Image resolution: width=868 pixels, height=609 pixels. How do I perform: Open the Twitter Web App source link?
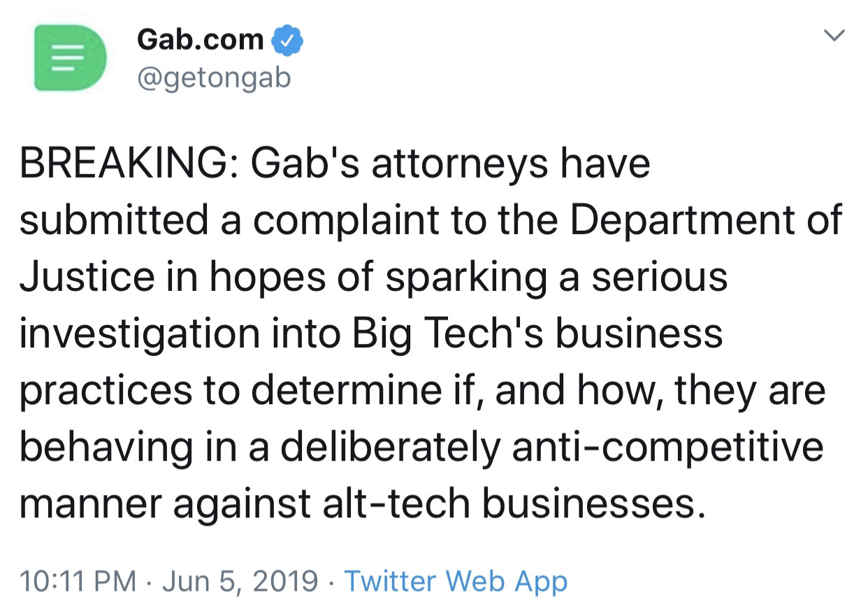[456, 581]
